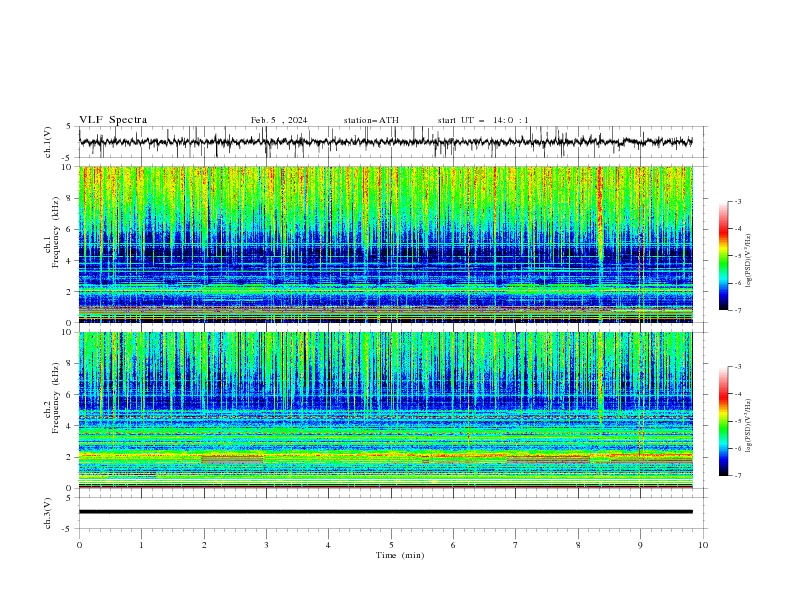
Task: Click the "VLF Spectra" plot title
Action: coord(113,120)
